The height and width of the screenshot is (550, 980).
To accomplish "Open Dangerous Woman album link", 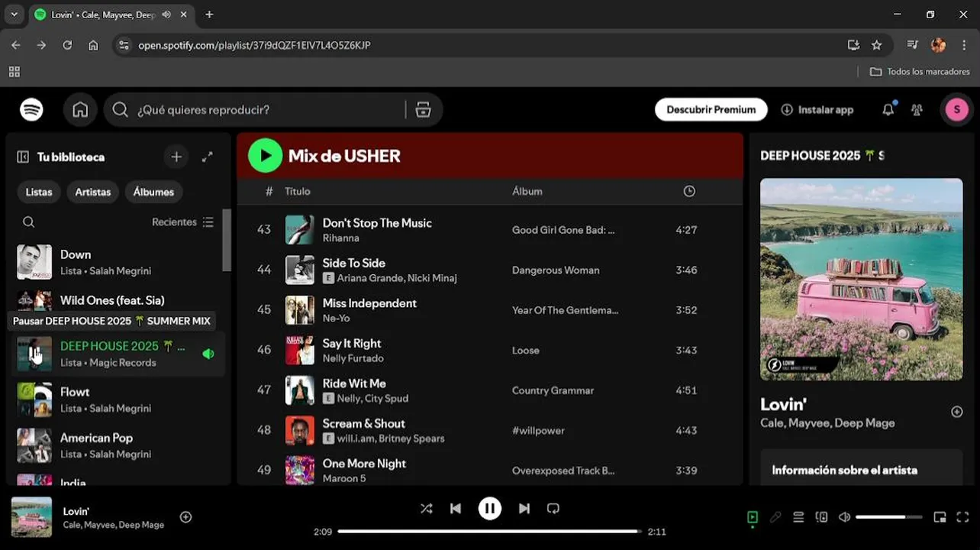I will [556, 270].
